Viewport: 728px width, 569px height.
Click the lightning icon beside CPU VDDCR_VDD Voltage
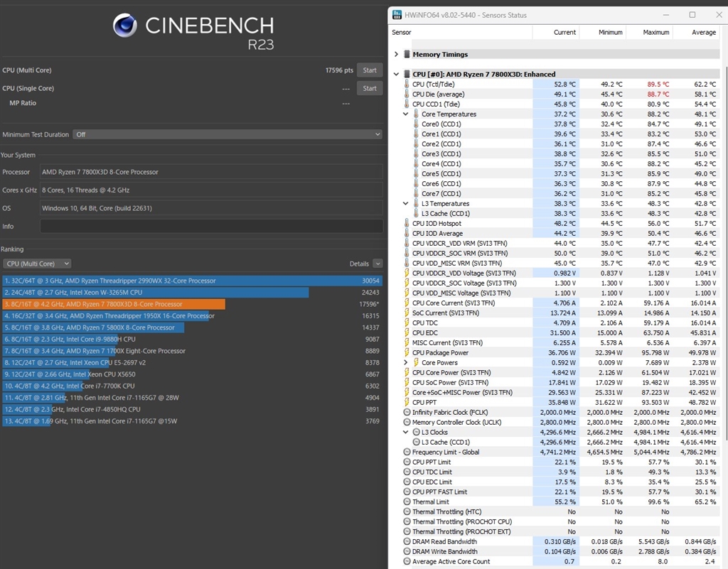[407, 273]
